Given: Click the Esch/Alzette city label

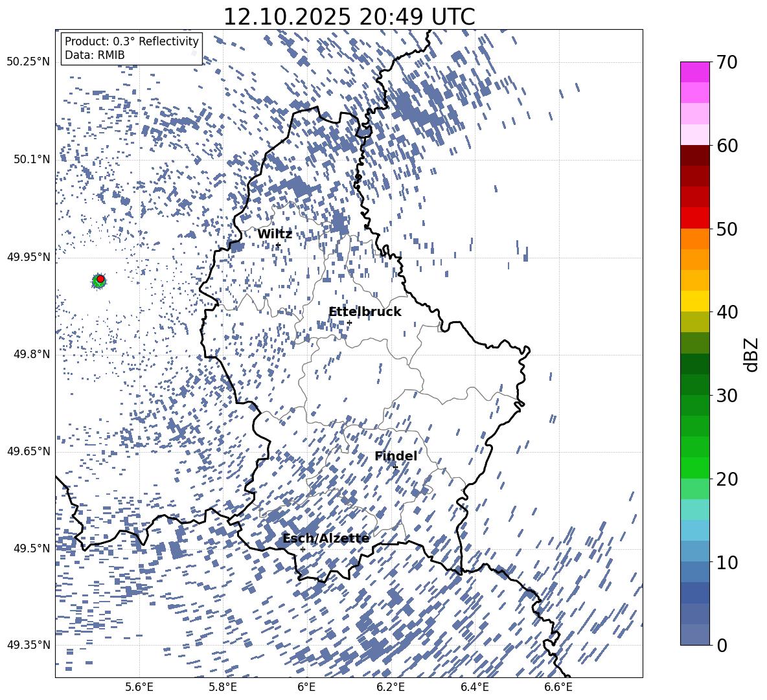Looking at the screenshot, I should (x=326, y=538).
